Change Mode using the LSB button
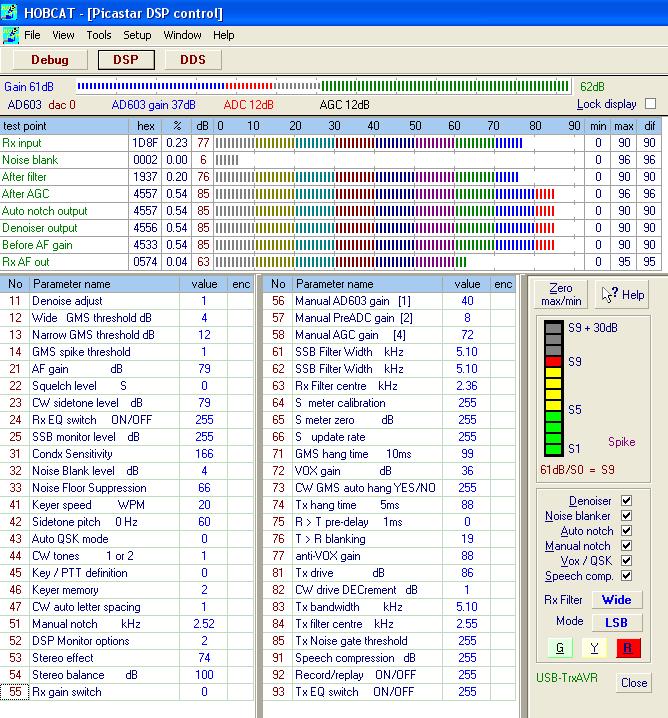Screen dimensions: 668x718 [x=616, y=622]
